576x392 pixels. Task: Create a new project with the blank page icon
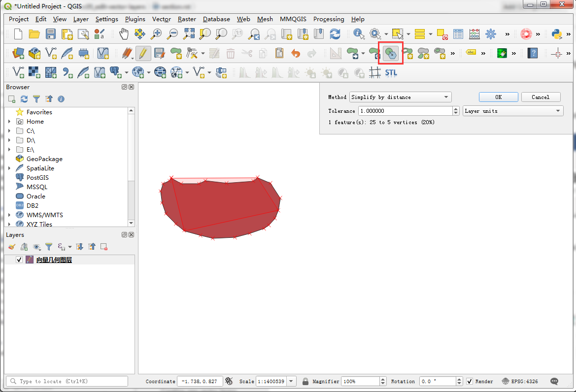(18, 34)
